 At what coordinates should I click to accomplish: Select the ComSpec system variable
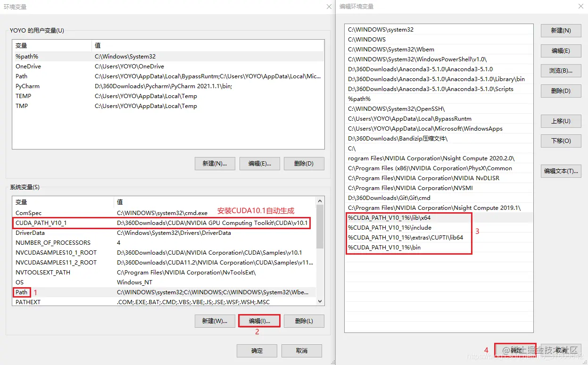tap(164, 213)
